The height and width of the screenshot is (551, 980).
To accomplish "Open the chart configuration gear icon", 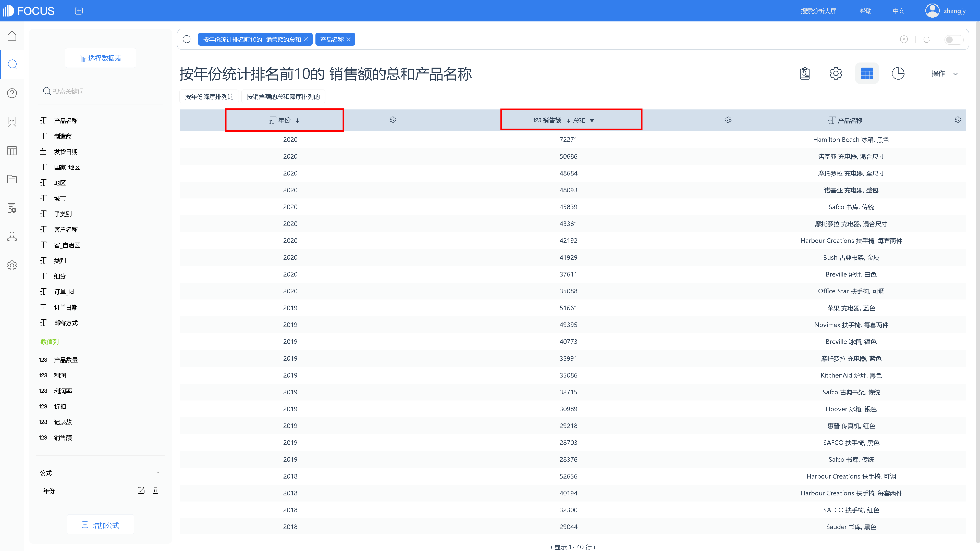I will pyautogui.click(x=836, y=73).
